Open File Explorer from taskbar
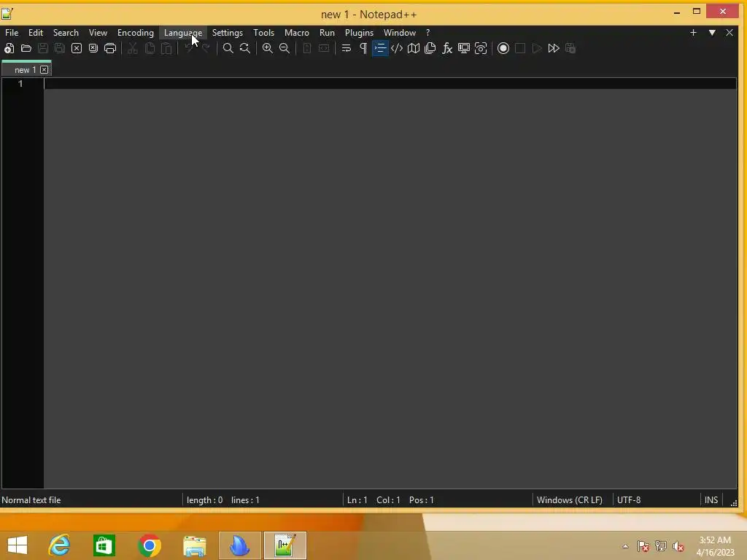The width and height of the screenshot is (747, 560). click(x=194, y=545)
